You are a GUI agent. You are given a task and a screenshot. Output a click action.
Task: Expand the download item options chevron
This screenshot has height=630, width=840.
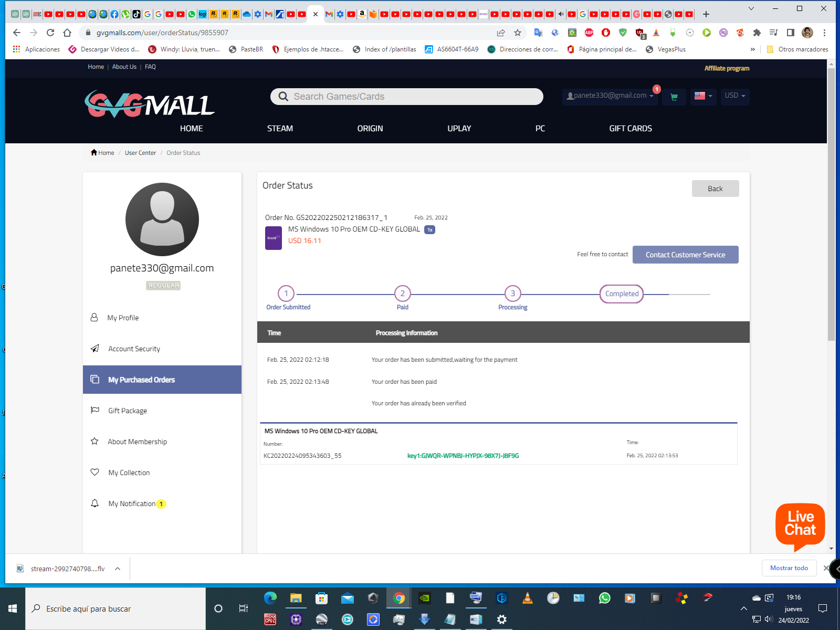click(118, 569)
